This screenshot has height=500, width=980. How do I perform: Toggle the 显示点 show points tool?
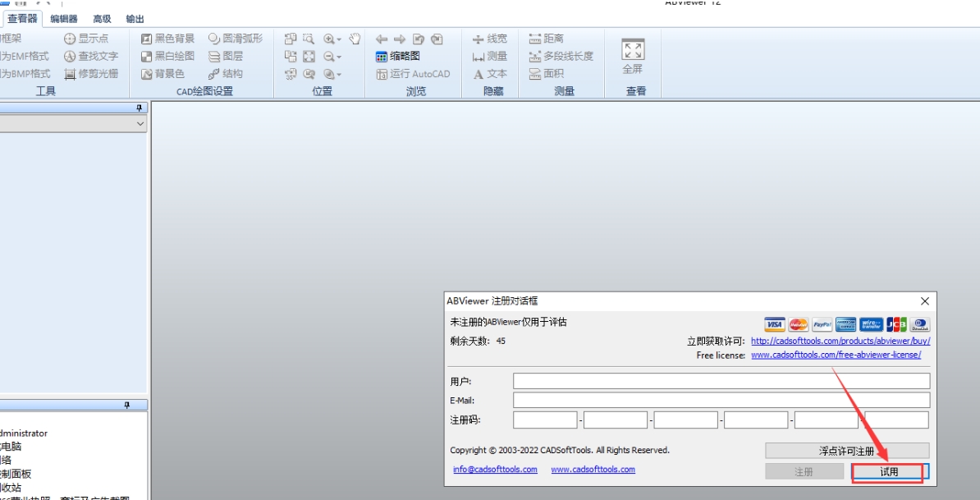86,39
